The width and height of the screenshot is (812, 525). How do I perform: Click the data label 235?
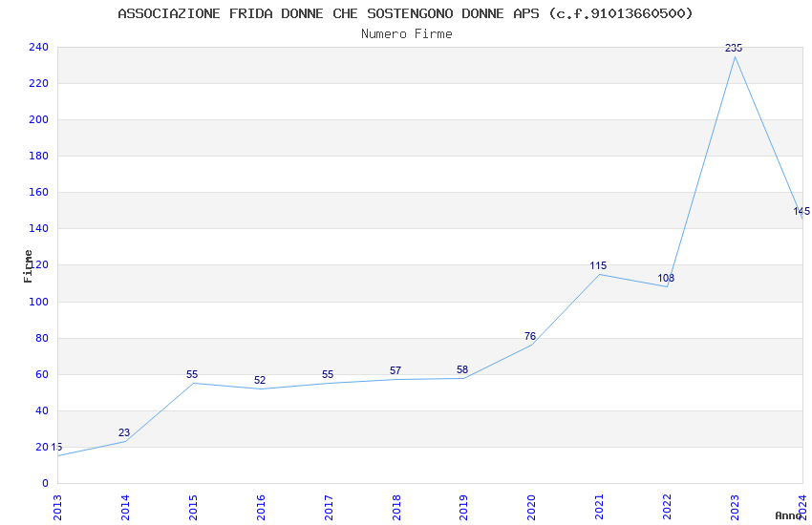pos(734,48)
